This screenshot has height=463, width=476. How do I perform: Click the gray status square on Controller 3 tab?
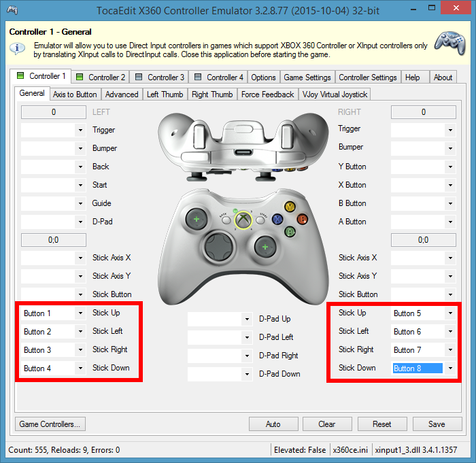tap(139, 77)
